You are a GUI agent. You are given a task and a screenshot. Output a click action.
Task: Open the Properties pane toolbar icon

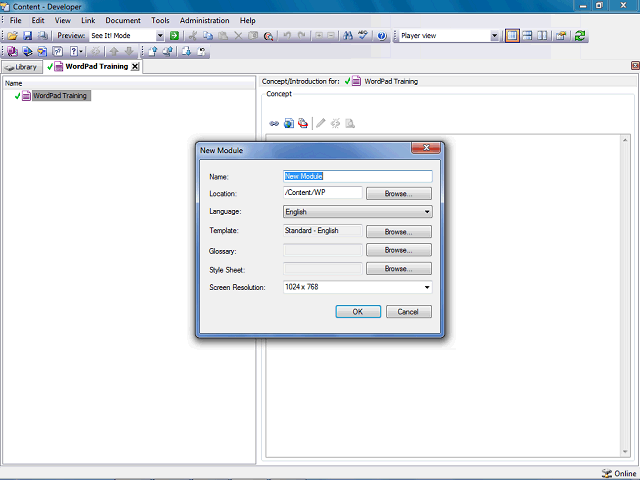pos(561,36)
